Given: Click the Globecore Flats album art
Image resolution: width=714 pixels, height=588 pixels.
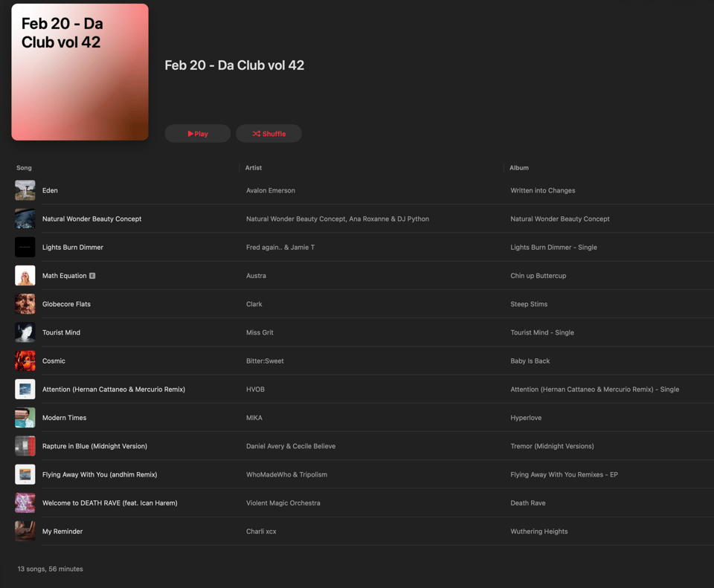Looking at the screenshot, I should [x=25, y=304].
